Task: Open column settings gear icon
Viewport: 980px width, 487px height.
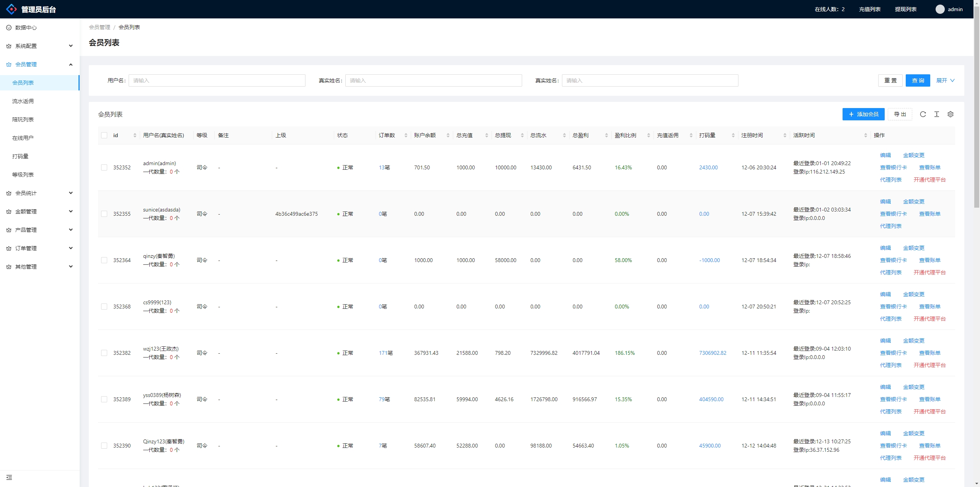Action: [x=950, y=114]
